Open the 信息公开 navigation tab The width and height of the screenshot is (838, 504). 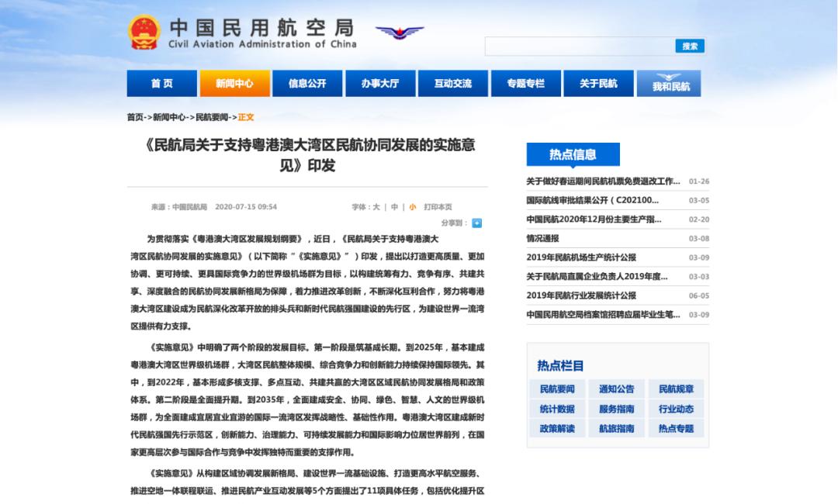[307, 84]
